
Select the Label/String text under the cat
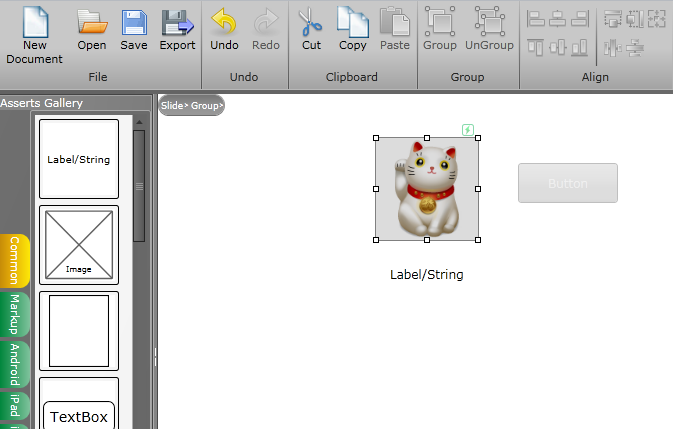click(x=427, y=275)
